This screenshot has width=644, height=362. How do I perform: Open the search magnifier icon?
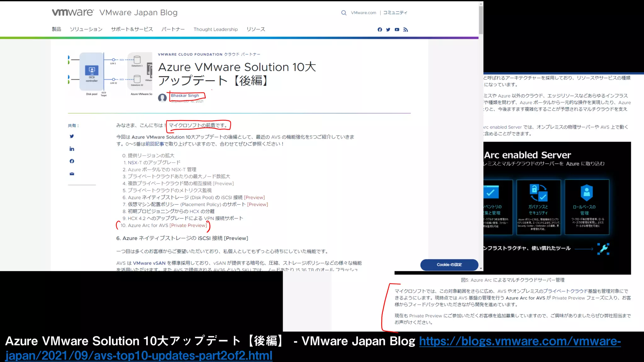[344, 13]
